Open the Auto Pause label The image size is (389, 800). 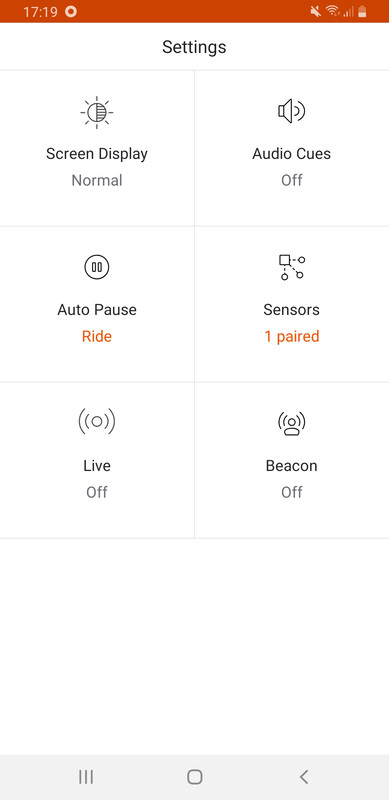coord(97,310)
